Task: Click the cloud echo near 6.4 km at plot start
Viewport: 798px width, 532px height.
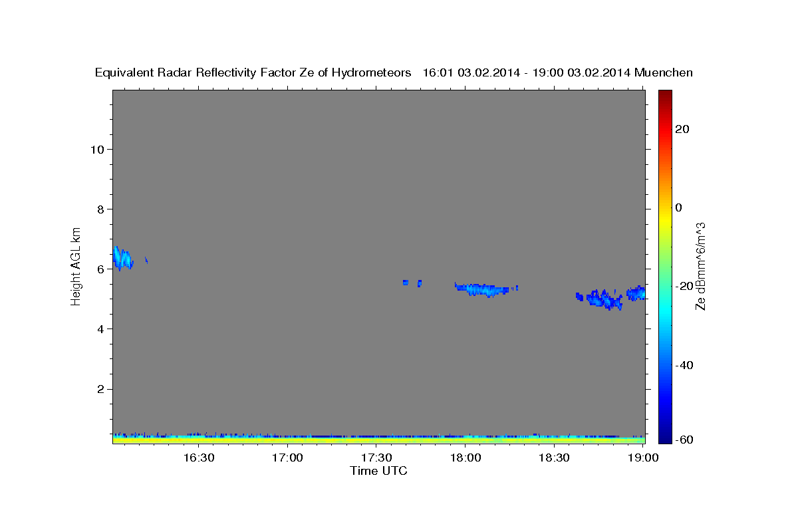Action: tap(122, 258)
